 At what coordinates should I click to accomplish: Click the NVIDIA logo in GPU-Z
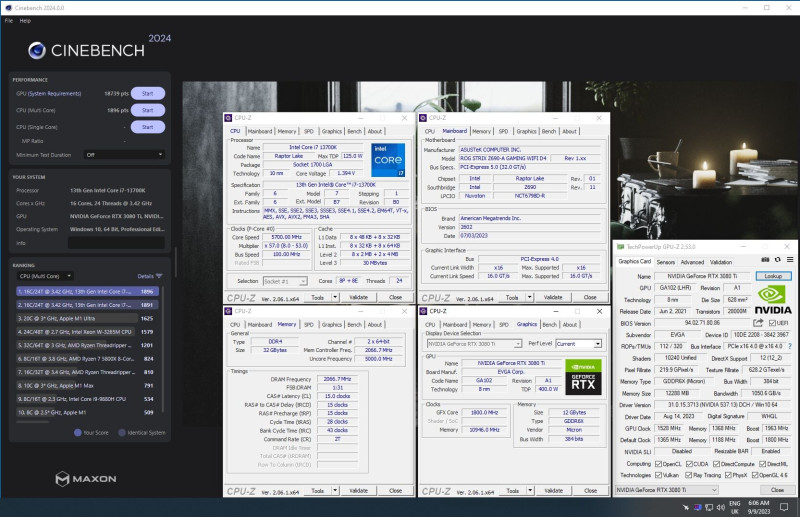point(773,300)
